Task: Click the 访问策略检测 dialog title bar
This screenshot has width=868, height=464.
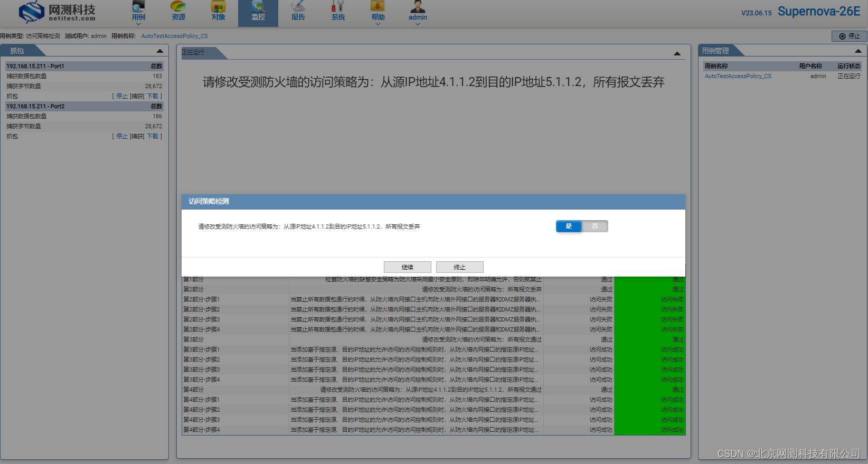Action: pos(433,202)
